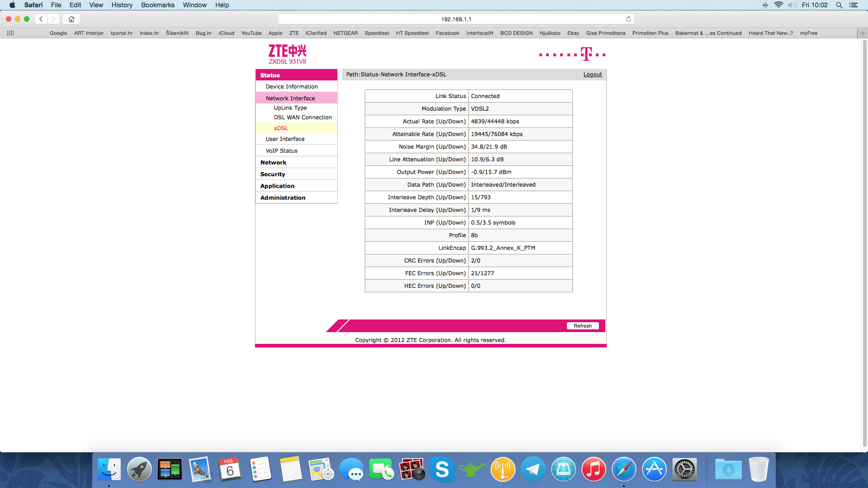Screen dimensions: 868x488
Task: Reload page using address bar icon
Action: (628, 19)
